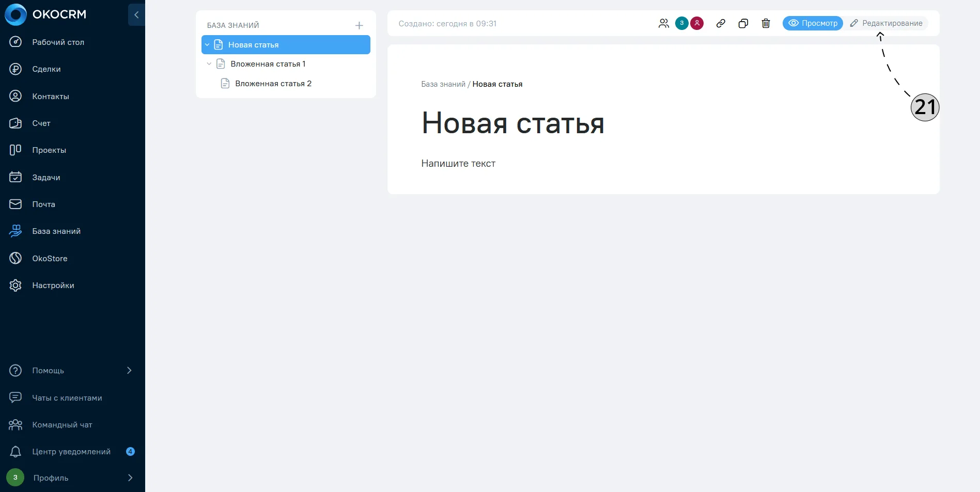Click the База знаний breadcrumb link
980x492 pixels.
coord(443,84)
